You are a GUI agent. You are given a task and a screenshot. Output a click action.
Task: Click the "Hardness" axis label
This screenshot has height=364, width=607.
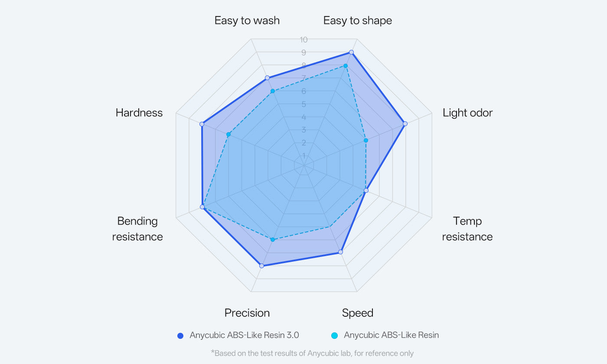pyautogui.click(x=139, y=113)
